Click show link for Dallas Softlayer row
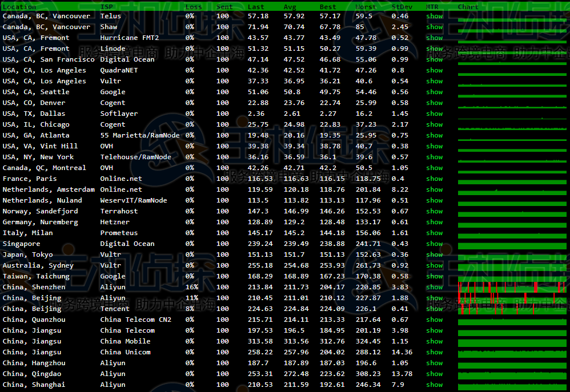This screenshot has width=570, height=392. (x=435, y=114)
